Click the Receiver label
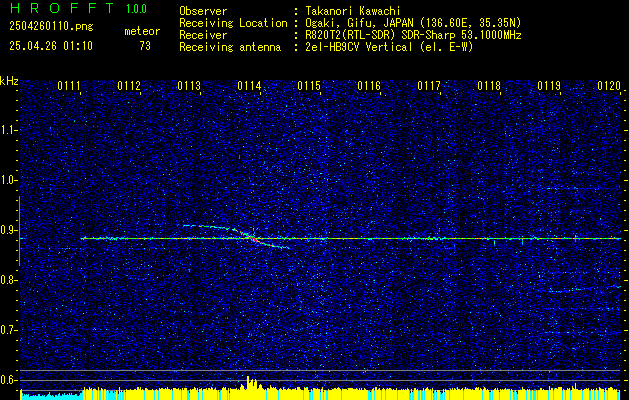629x400 pixels. (203, 35)
